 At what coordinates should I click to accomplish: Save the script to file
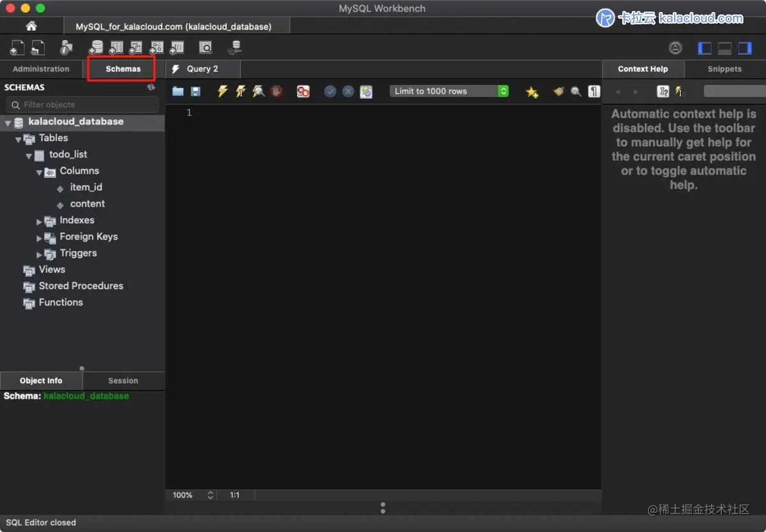[x=195, y=91]
